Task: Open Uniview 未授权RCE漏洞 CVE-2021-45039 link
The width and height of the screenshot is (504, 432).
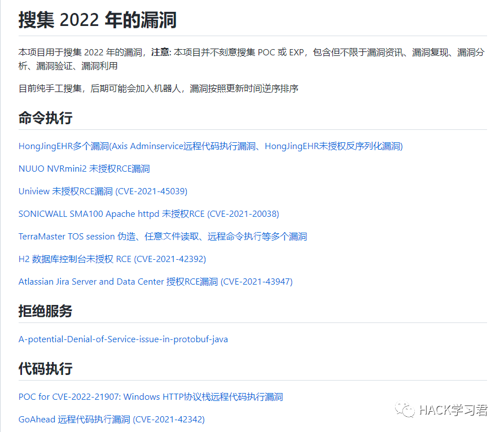Action: point(103,191)
